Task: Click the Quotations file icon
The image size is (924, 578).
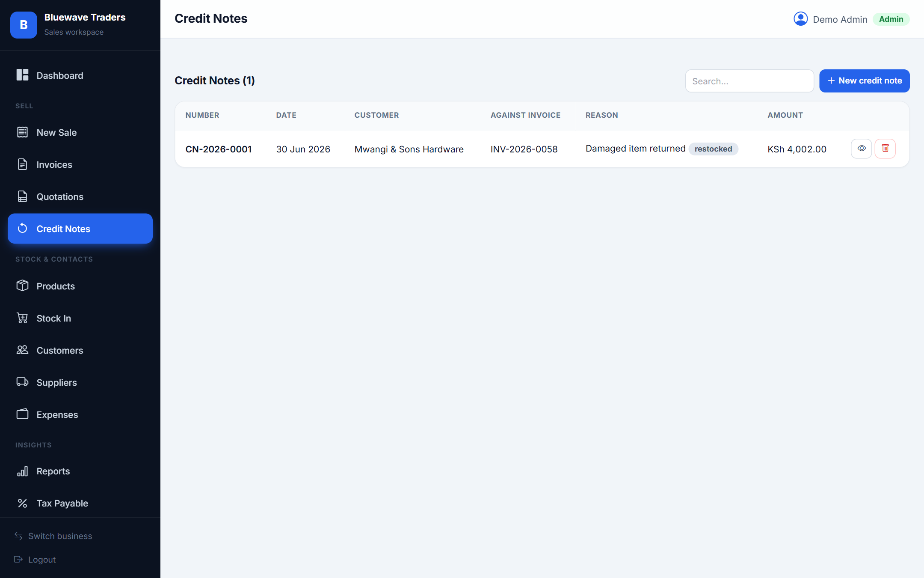Action: click(22, 196)
